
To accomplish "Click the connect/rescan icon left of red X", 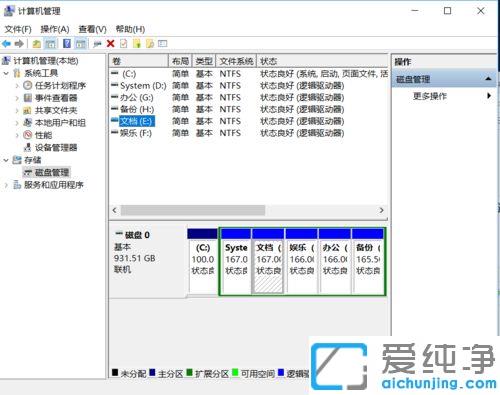I will click(x=97, y=44).
